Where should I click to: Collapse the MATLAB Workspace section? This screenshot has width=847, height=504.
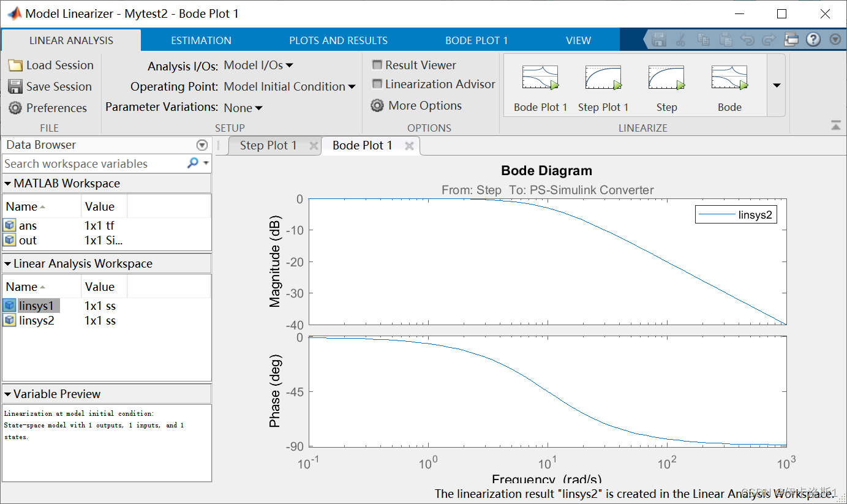[x=8, y=184]
